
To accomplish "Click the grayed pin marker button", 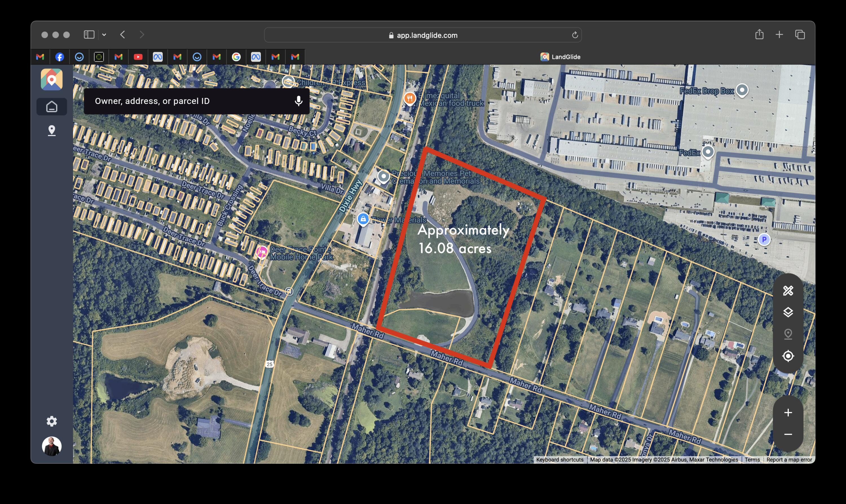I will (x=788, y=334).
